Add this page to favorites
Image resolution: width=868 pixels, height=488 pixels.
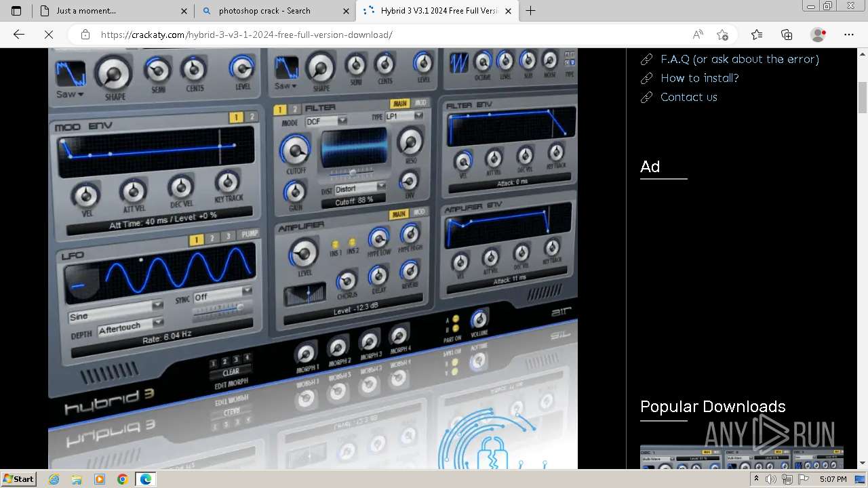tap(722, 35)
